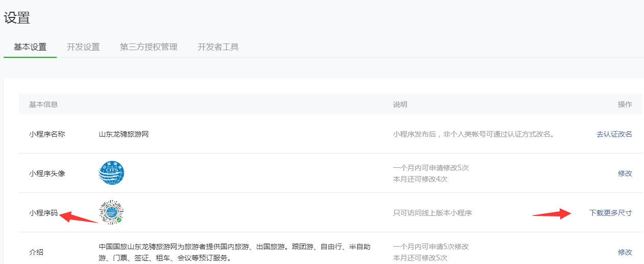Image resolution: width=644 pixels, height=264 pixels.
Task: Click the 只可访问线上版本小程序 note
Action: (x=432, y=213)
